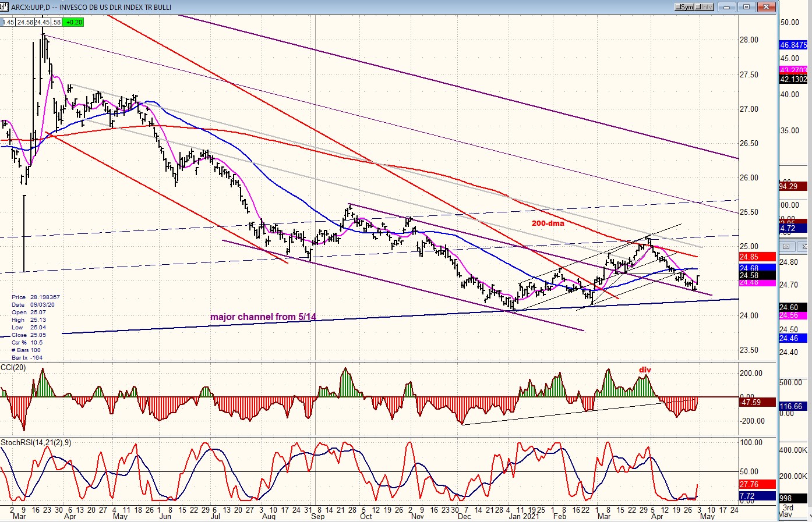
Task: Select the major channel from 5/14 label
Action: [x=263, y=317]
